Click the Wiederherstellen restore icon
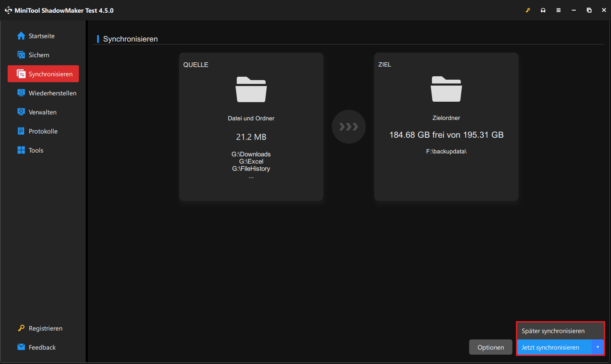 tap(21, 93)
